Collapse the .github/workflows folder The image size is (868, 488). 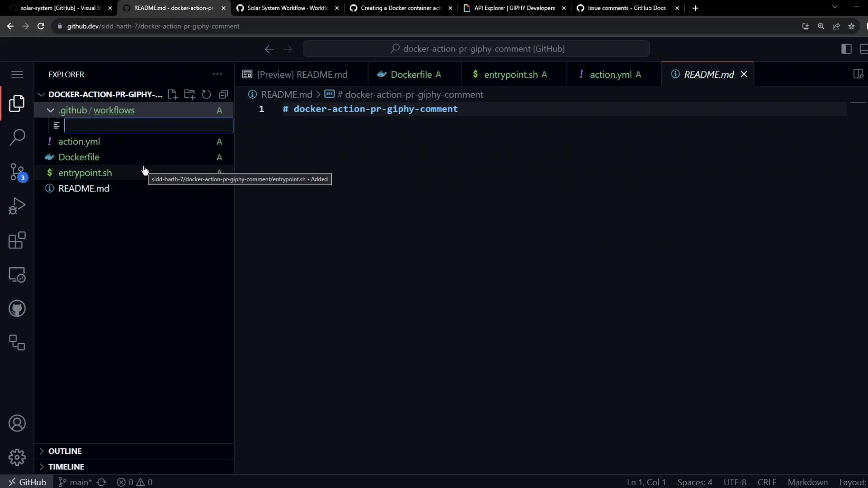[x=51, y=110]
